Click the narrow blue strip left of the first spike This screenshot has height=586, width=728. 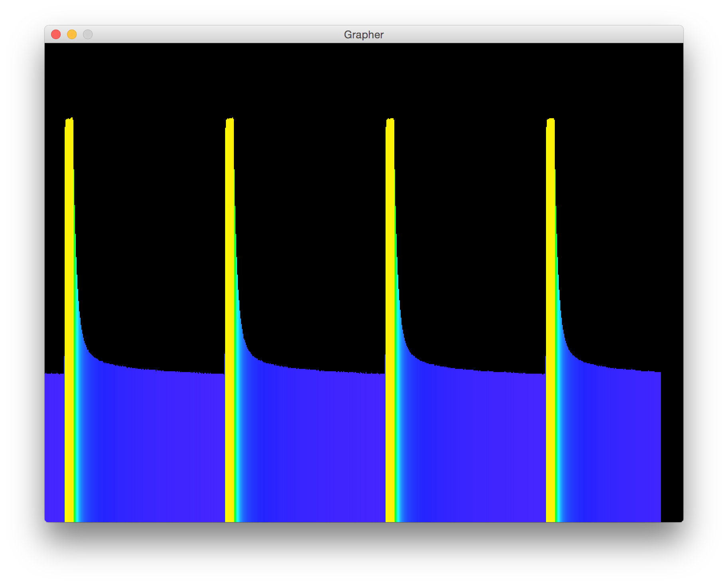click(x=54, y=447)
